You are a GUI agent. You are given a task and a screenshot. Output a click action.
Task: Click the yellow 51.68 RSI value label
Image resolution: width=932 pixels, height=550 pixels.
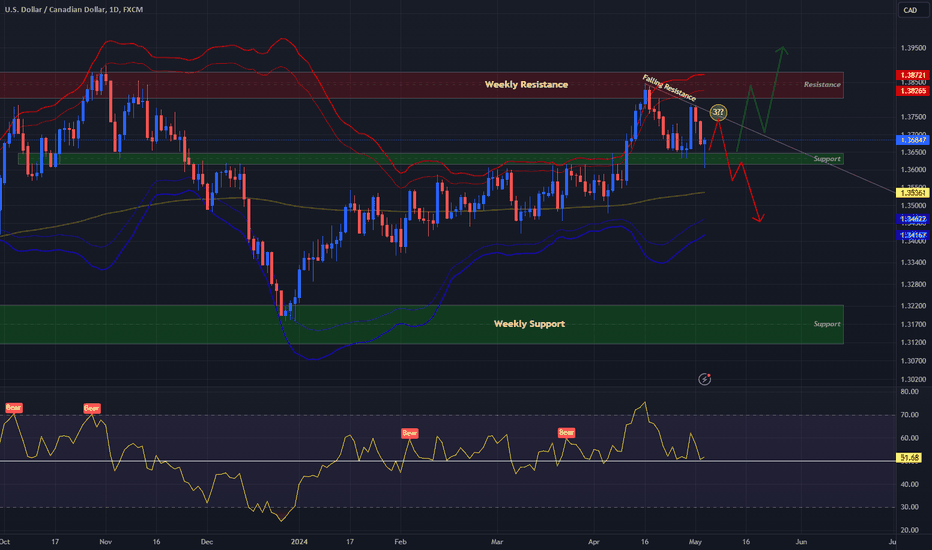click(909, 457)
